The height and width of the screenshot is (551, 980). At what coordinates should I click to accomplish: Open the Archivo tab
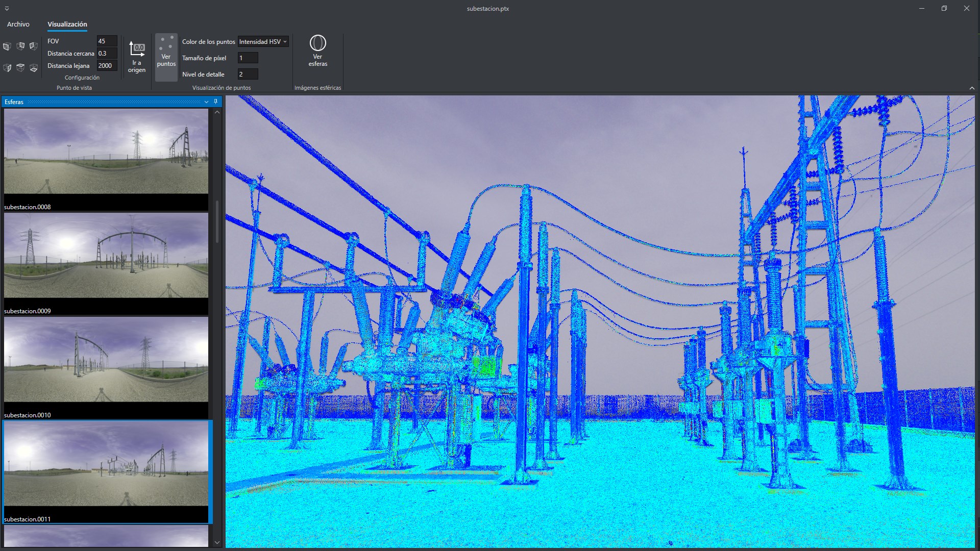tap(18, 24)
